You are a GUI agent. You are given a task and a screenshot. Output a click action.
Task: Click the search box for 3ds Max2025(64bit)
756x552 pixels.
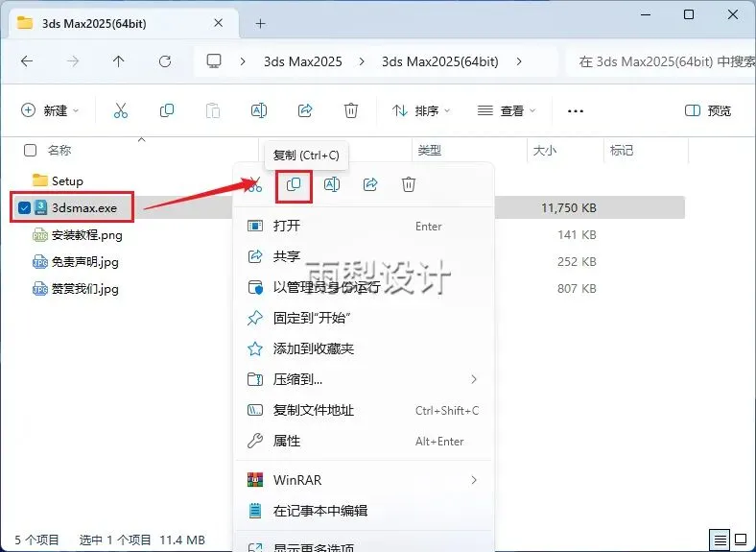click(662, 61)
